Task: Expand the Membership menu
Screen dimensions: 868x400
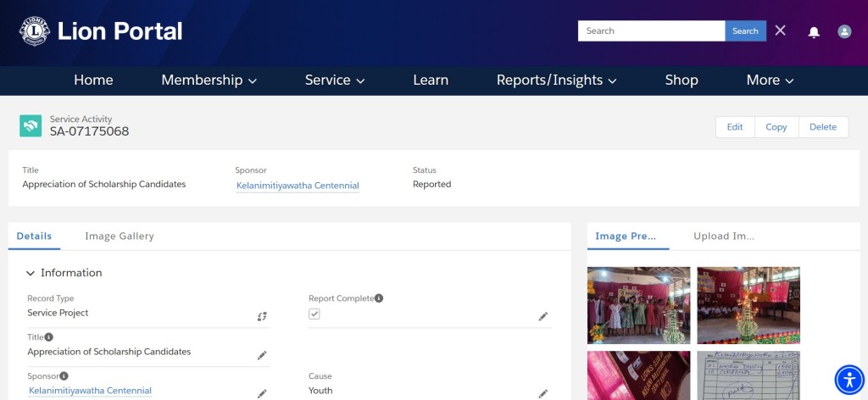Action: pos(209,81)
